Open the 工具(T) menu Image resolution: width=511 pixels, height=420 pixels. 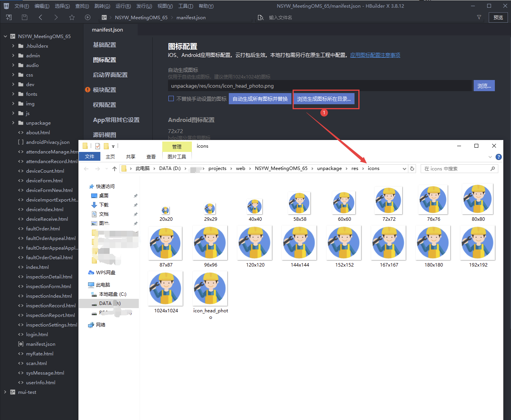click(186, 6)
